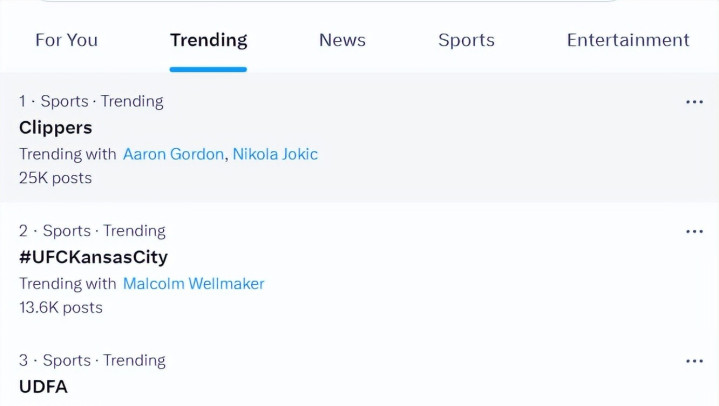The height and width of the screenshot is (406, 719).
Task: Open more options for UDFA trend
Action: click(x=694, y=361)
